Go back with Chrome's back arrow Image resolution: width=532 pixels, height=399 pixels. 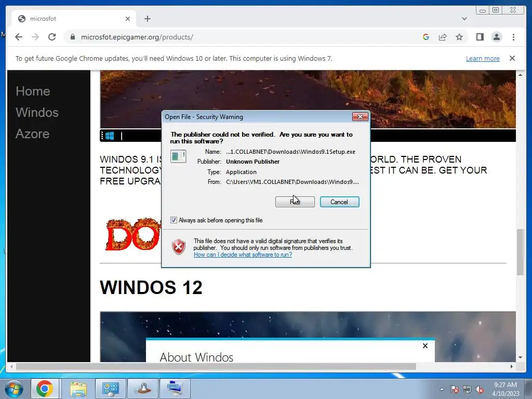(19, 37)
